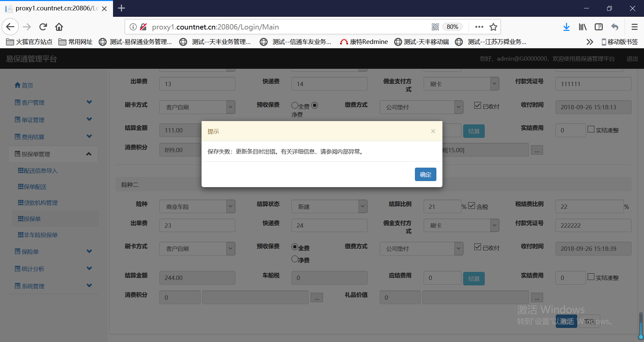Click the 确定 button in the dialog
Image resolution: width=644 pixels, height=342 pixels.
[425, 174]
